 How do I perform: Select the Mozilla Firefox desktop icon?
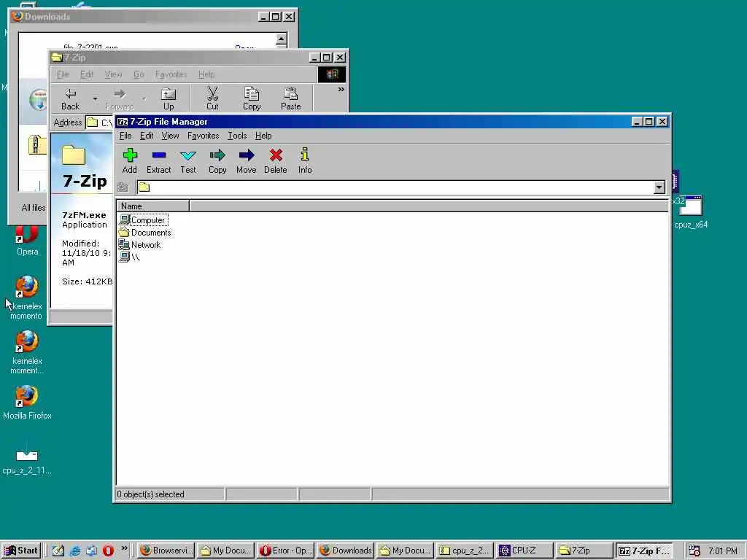27,402
